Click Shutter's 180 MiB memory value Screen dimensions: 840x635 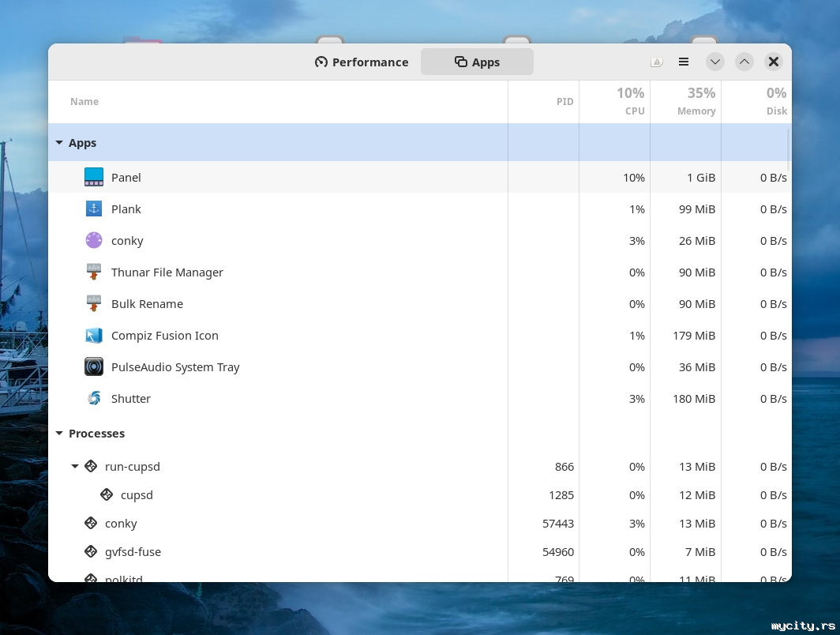click(x=694, y=399)
